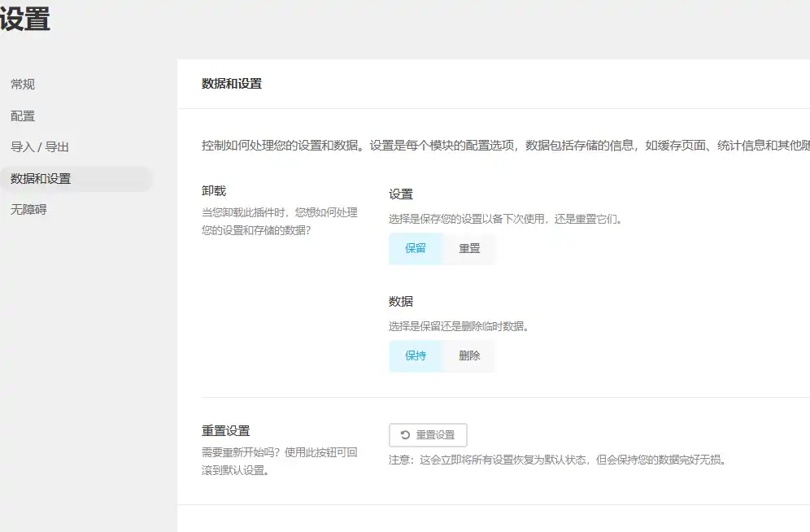
Task: Select 保留 to keep settings on uninstall
Action: tap(414, 248)
